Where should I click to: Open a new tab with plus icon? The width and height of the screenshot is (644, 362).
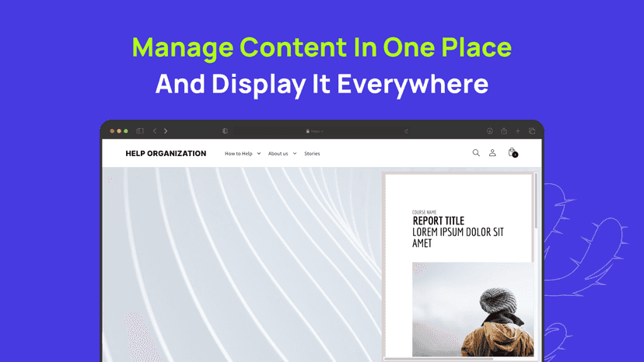(x=518, y=131)
